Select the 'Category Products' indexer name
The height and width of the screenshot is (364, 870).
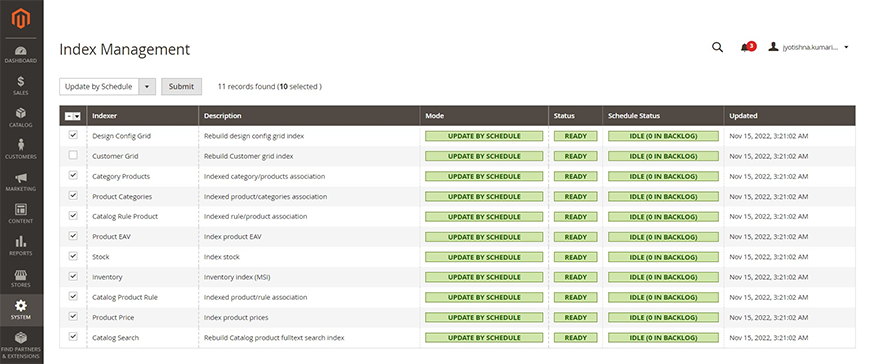[121, 176]
